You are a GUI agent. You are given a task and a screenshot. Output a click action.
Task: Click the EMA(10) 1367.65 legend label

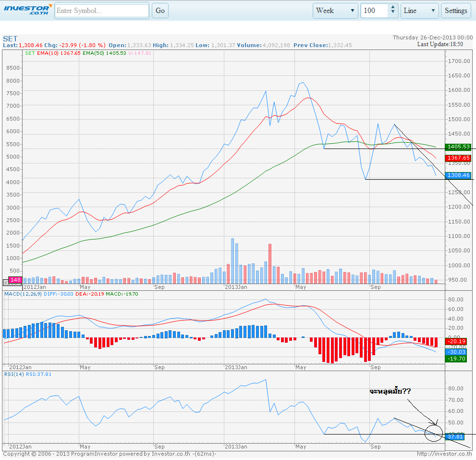(59, 53)
